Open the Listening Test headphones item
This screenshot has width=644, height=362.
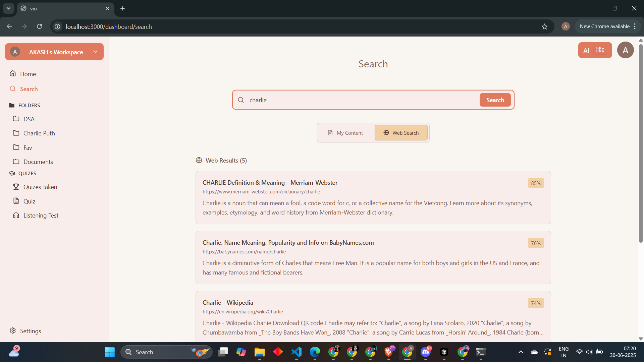point(41,216)
